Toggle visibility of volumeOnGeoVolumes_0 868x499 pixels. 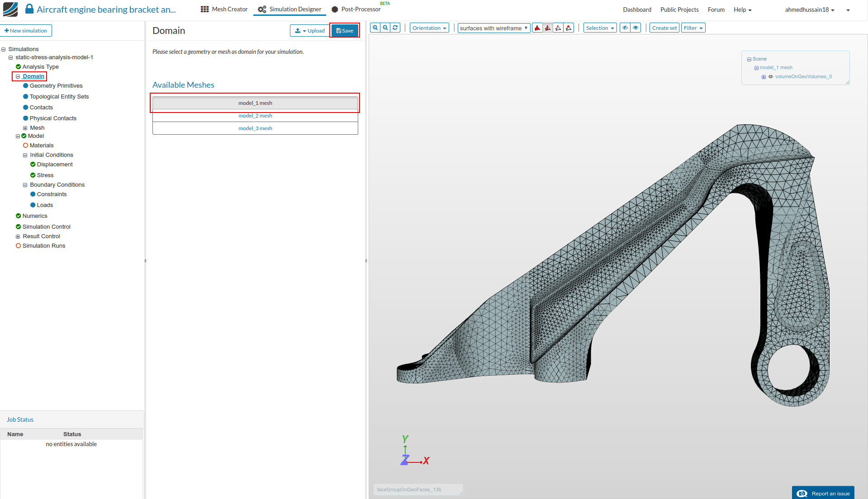(771, 77)
